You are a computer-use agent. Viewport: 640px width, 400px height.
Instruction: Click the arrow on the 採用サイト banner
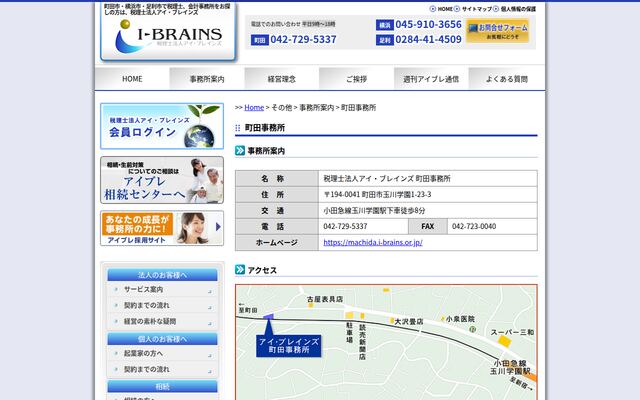[218, 227]
